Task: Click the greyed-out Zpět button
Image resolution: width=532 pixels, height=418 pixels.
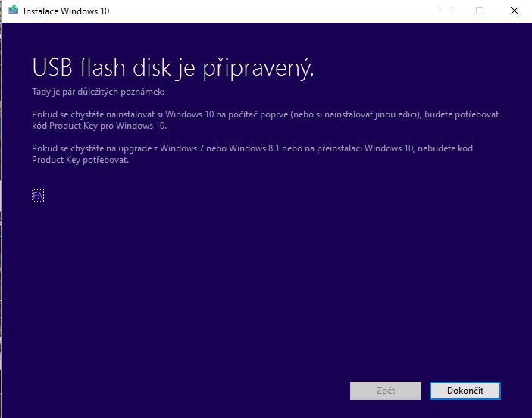Action: point(385,391)
